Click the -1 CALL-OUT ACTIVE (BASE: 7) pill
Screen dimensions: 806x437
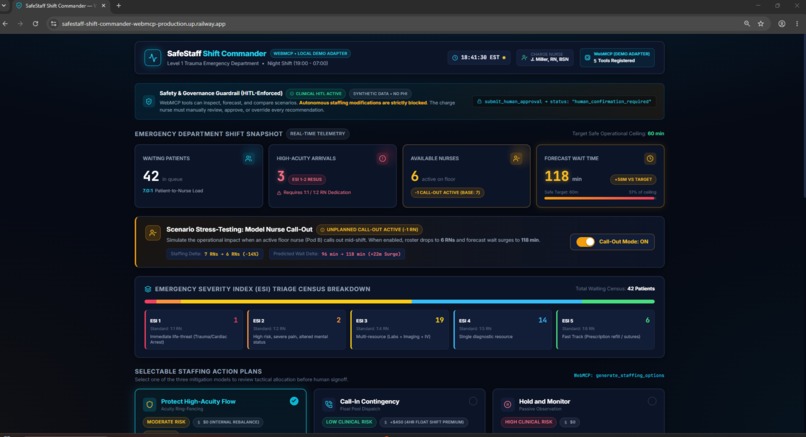click(x=447, y=193)
